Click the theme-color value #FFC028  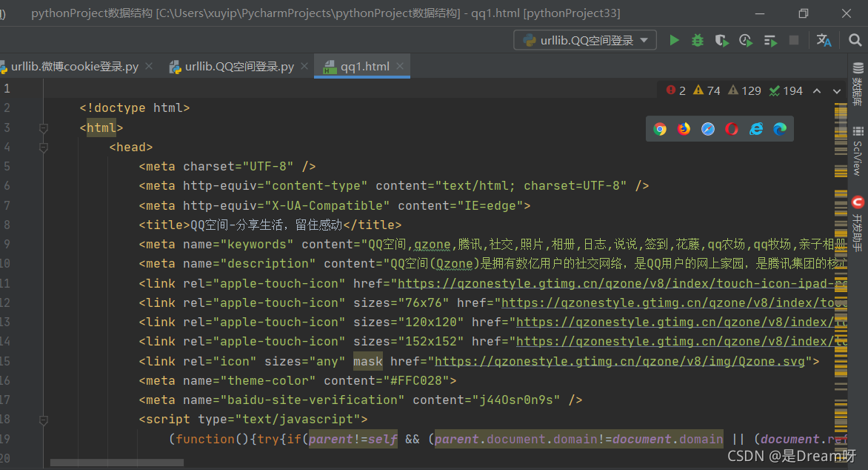pyautogui.click(x=415, y=381)
